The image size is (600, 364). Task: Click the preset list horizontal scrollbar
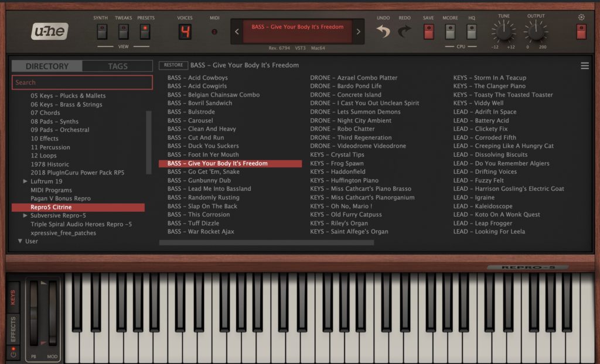[267, 242]
